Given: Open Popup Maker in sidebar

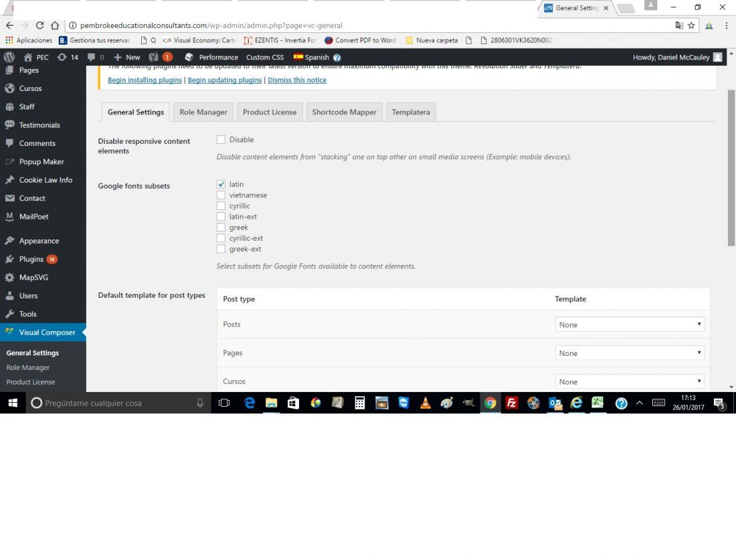Looking at the screenshot, I should [43, 161].
